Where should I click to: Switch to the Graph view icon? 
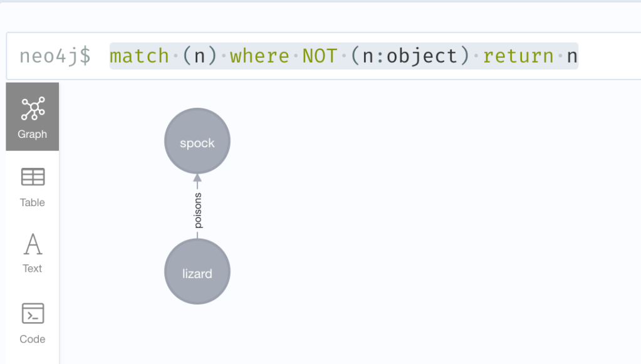point(33,109)
